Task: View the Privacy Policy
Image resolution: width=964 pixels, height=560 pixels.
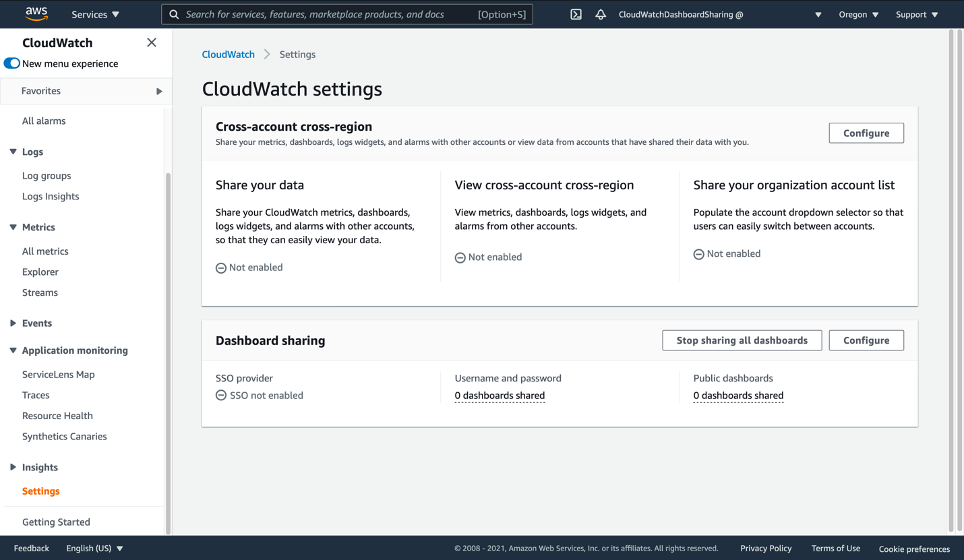Action: coord(766,548)
